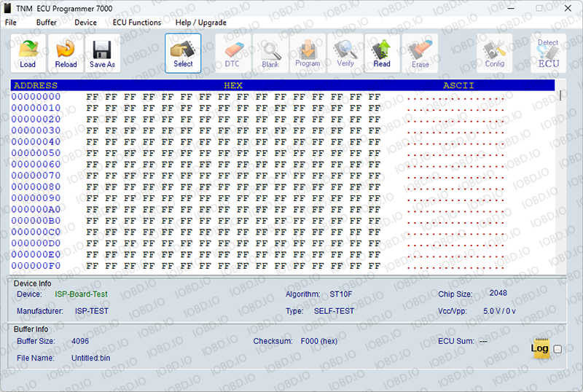Screen dimensions: 583x392
Task: Click the yellow Log button
Action: pos(540,348)
